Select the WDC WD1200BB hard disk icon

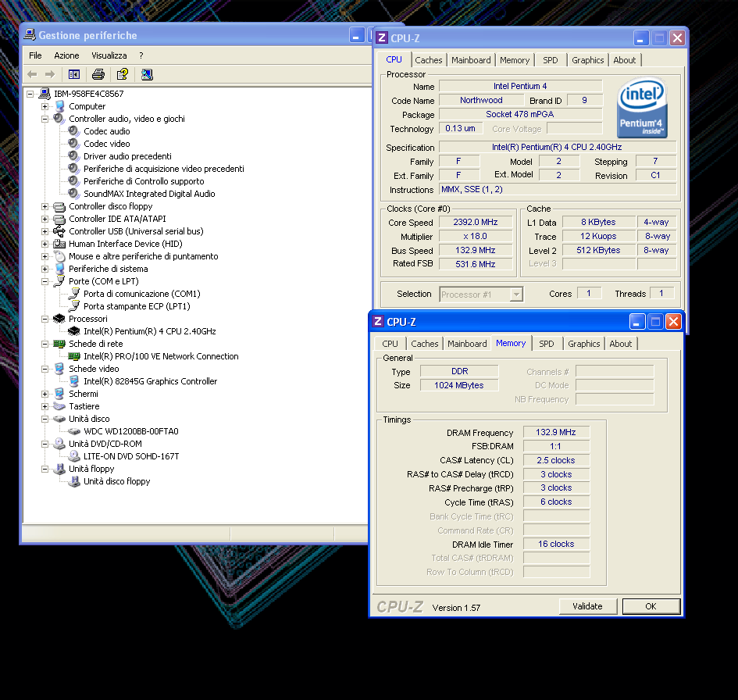[x=74, y=431]
